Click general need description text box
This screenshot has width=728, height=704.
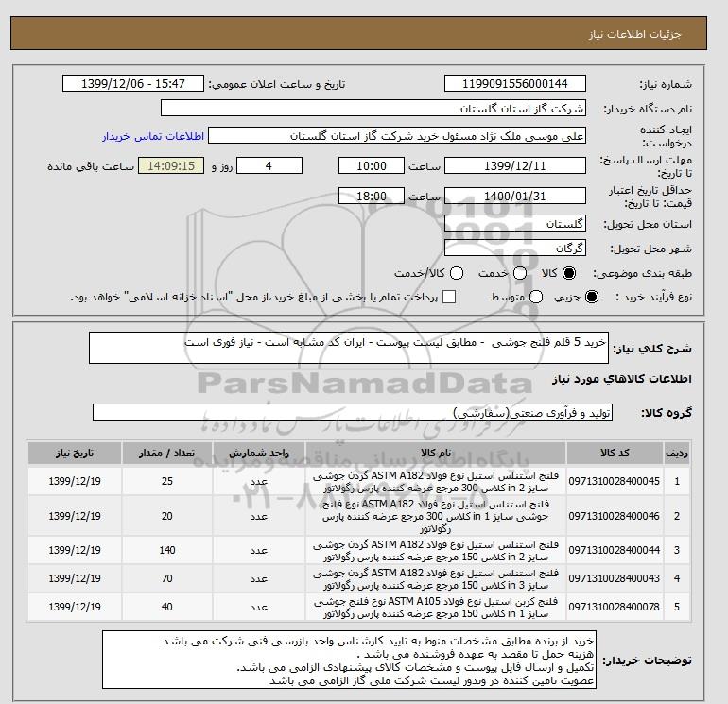click(348, 348)
